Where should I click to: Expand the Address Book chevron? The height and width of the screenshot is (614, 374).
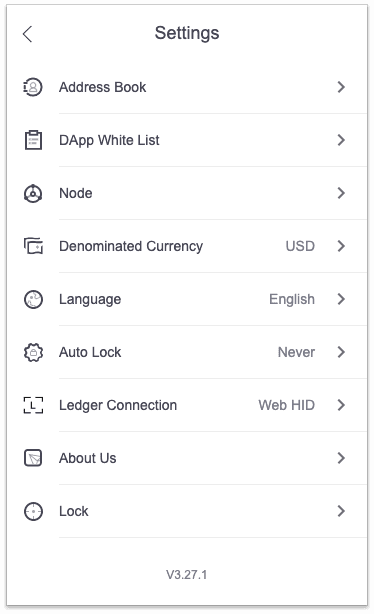pyautogui.click(x=341, y=87)
